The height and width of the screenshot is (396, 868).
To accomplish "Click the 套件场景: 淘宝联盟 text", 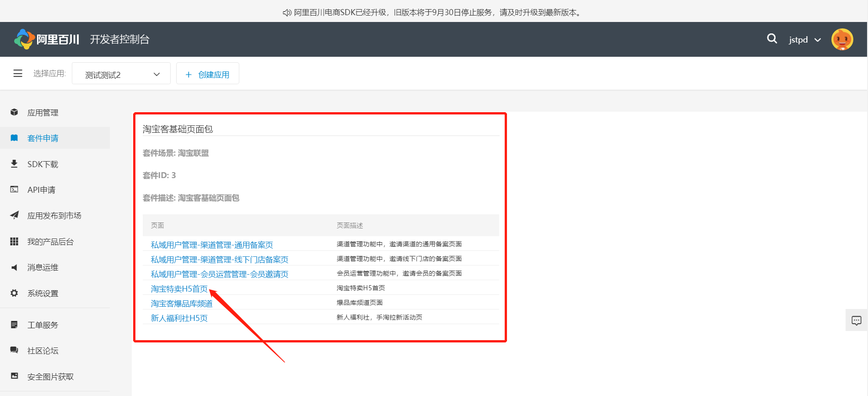I will [x=176, y=153].
